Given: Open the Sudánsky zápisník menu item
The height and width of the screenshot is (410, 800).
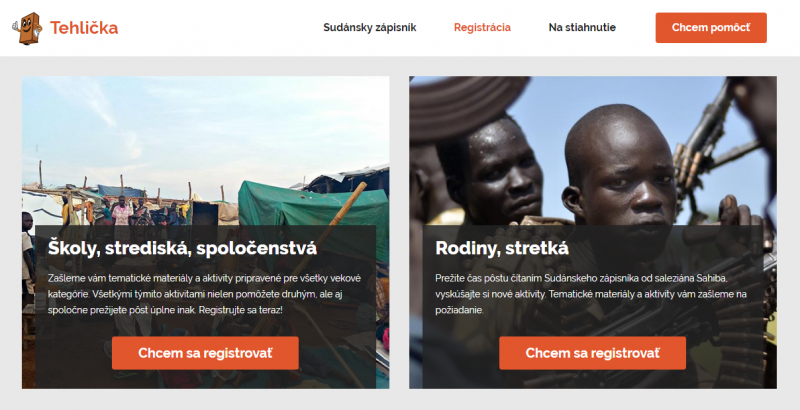Looking at the screenshot, I should click(369, 28).
